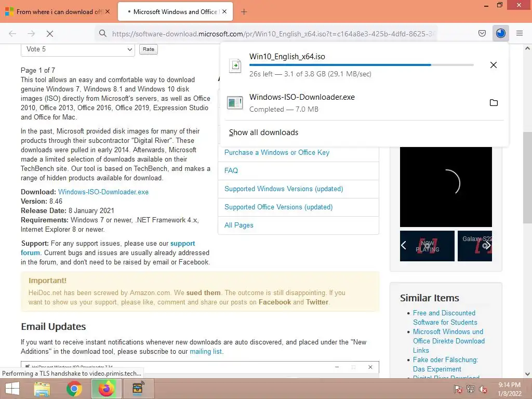Screen dimensions: 532x399
Task: Click the Rate button
Action: [148, 49]
